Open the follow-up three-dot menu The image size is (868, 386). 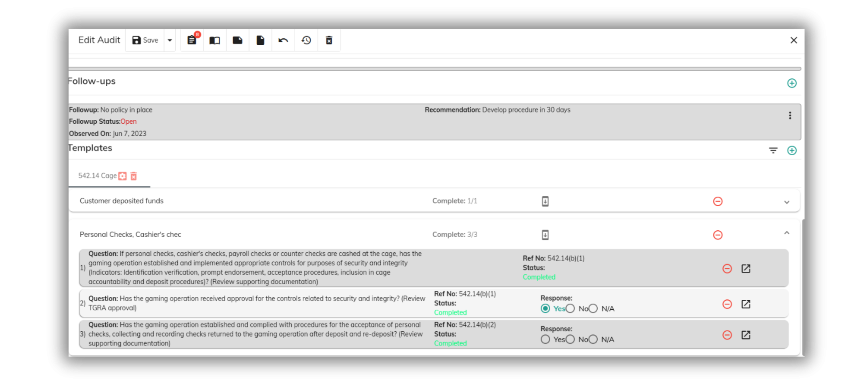[790, 116]
